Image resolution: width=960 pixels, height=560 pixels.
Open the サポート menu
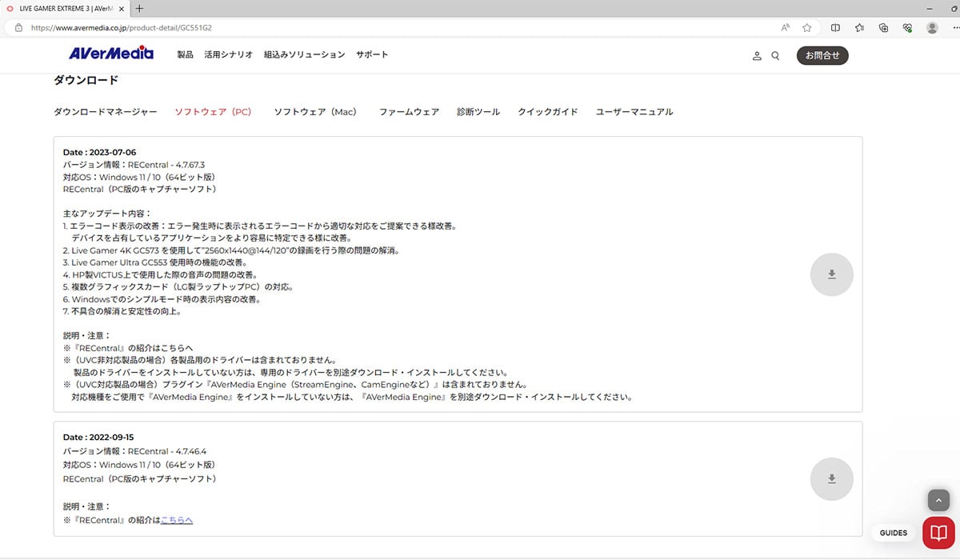click(372, 55)
